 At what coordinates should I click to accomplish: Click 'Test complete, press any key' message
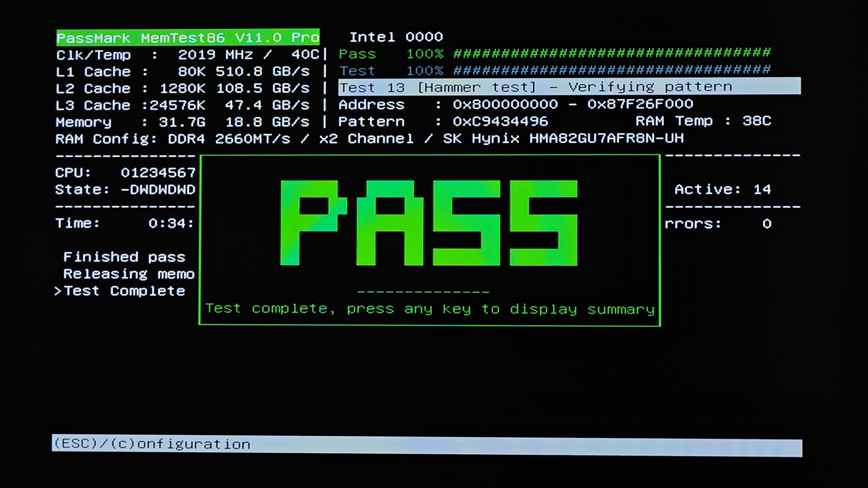pyautogui.click(x=430, y=309)
